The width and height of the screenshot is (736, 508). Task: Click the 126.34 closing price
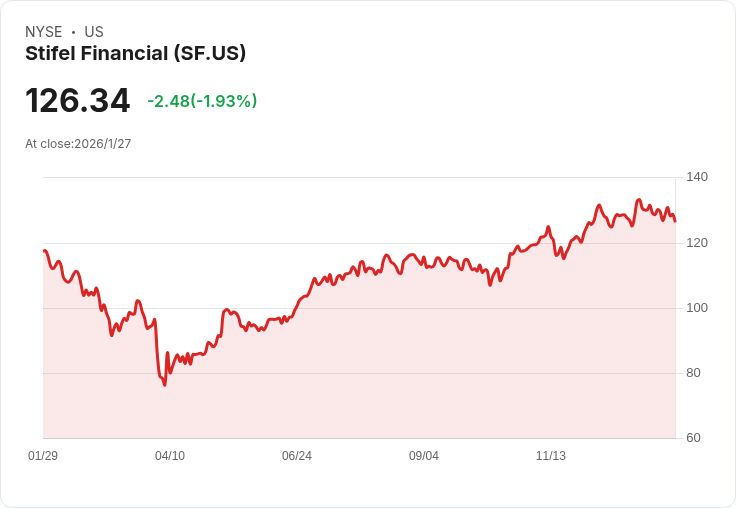tap(77, 101)
